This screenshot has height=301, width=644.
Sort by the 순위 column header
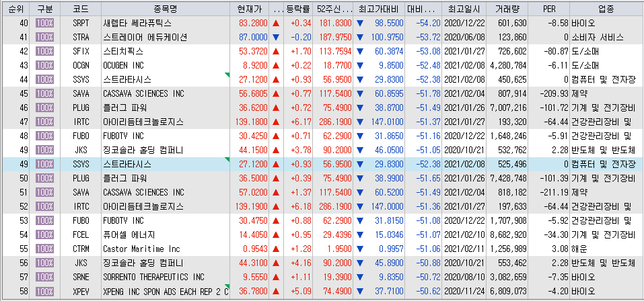click(15, 9)
